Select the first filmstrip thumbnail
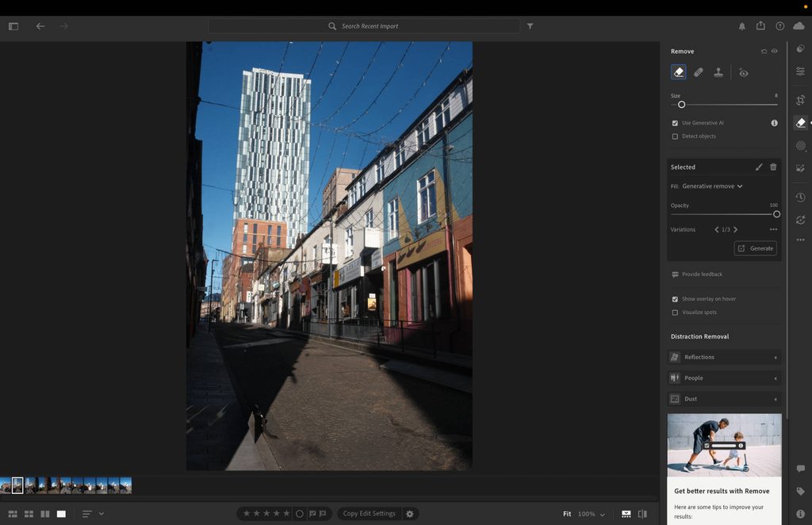812x525 pixels. pyautogui.click(x=6, y=485)
